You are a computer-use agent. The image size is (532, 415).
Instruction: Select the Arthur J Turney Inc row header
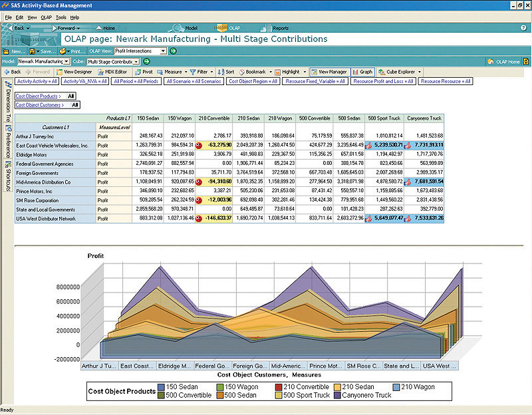click(x=55, y=136)
